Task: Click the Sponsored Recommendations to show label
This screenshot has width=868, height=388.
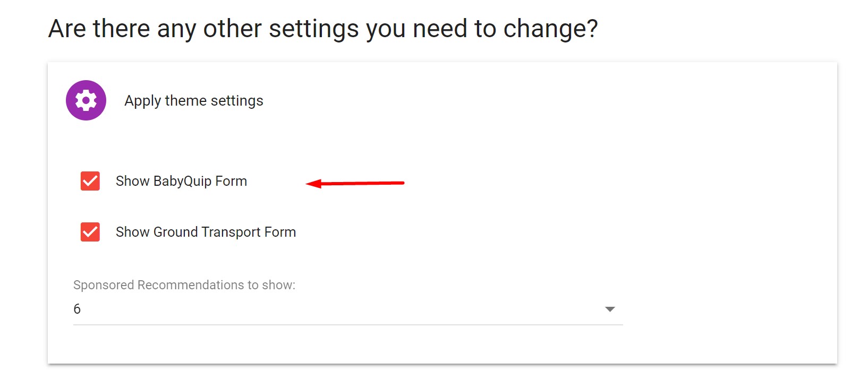Action: [x=184, y=285]
